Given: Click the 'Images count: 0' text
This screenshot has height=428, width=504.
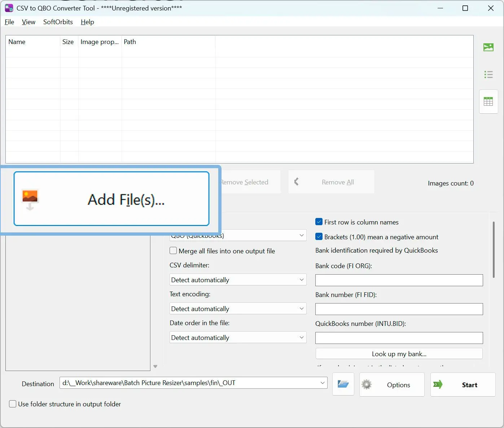Looking at the screenshot, I should coord(451,183).
